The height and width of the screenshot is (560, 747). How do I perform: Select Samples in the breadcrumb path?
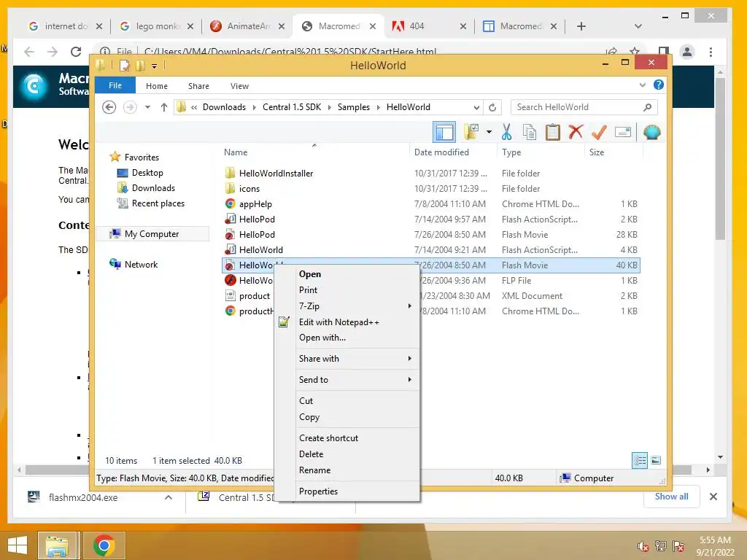[354, 107]
